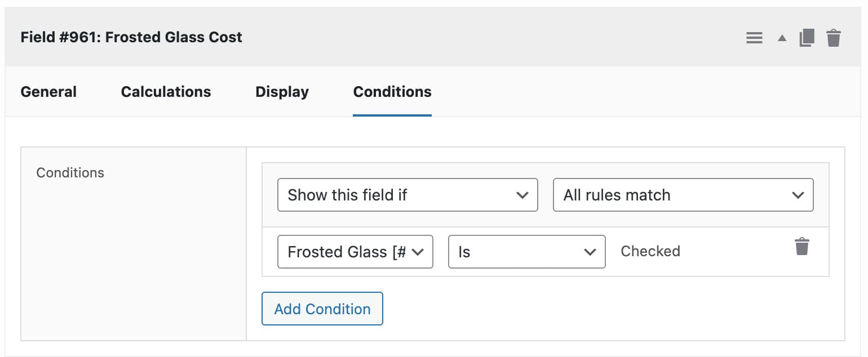Viewport: 868px width, 357px height.
Task: Delete the Frosted Glass Cost field
Action: (834, 37)
